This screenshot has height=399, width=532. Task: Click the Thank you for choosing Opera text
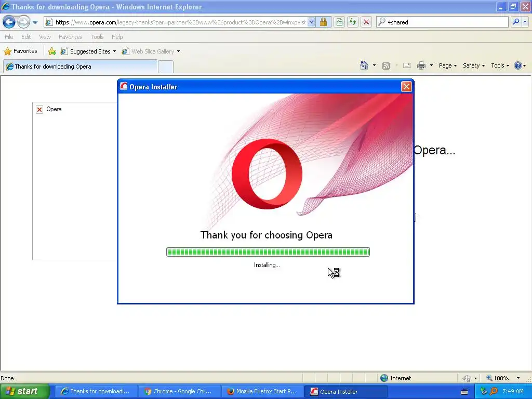267,235
